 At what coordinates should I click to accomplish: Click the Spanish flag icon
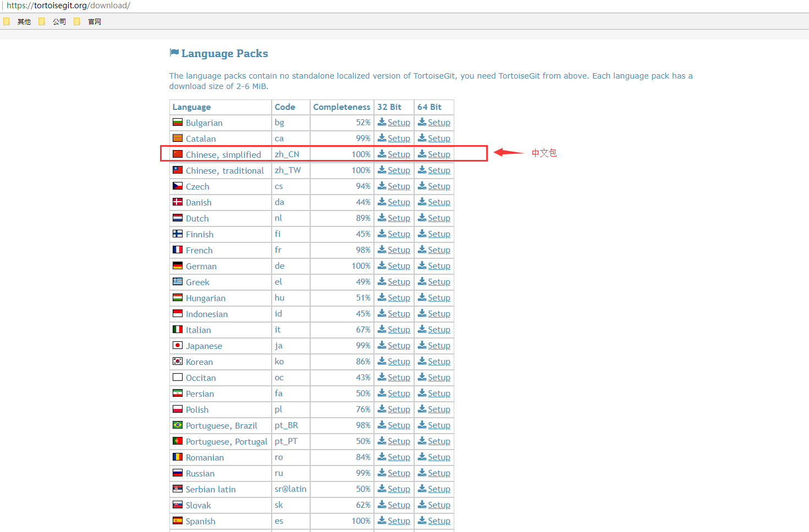(178, 520)
